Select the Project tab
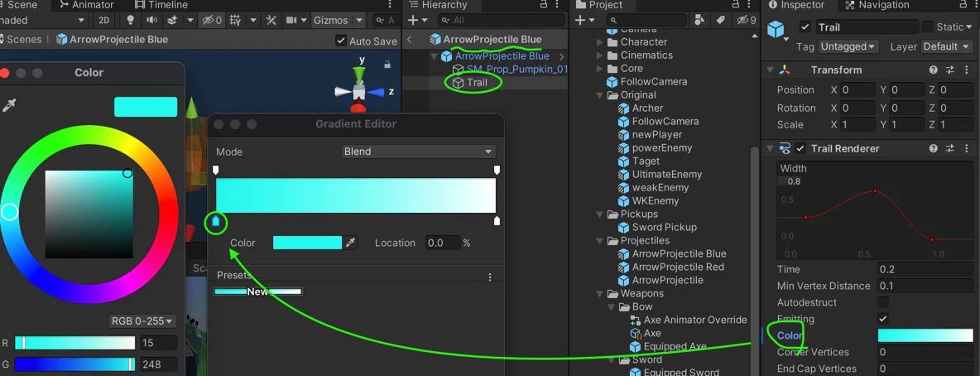Viewport: 980px width, 376px height. [x=599, y=5]
